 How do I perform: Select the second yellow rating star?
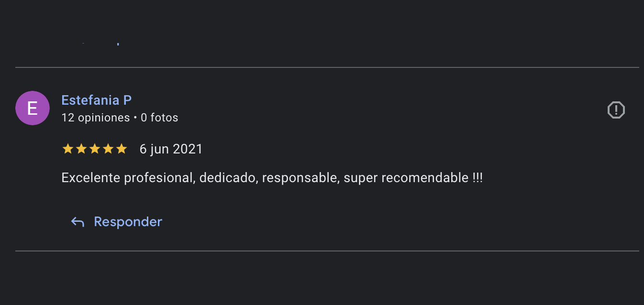[x=81, y=149]
